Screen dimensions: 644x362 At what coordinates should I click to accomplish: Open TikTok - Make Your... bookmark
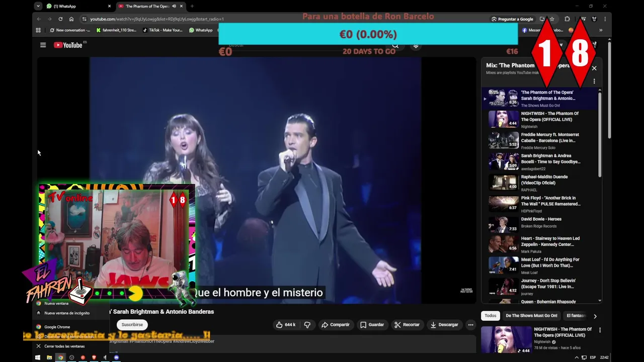point(163,30)
